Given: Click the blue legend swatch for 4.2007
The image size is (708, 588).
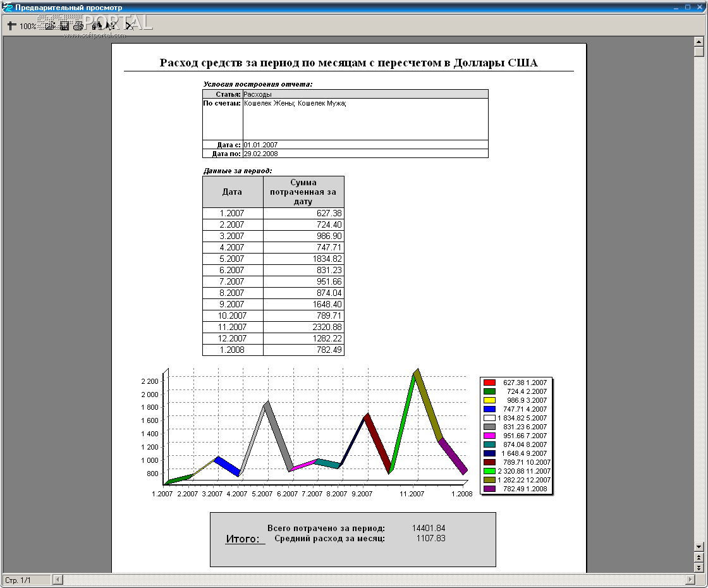Looking at the screenshot, I should [489, 409].
